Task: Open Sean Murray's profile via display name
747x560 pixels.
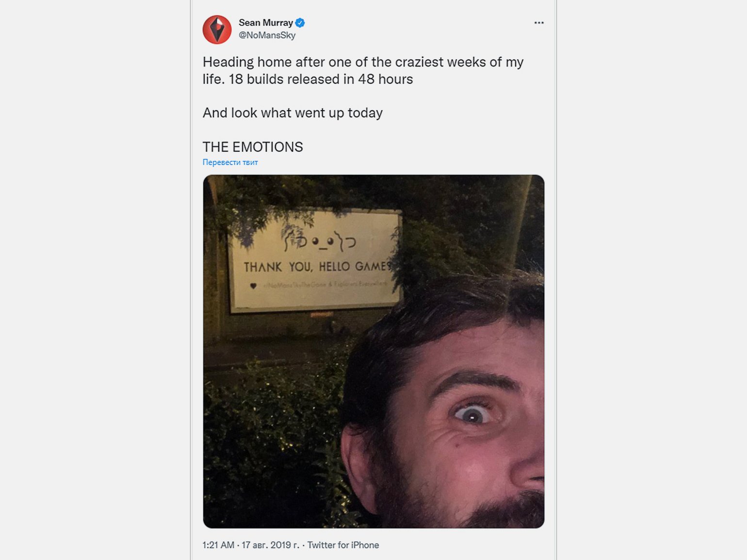Action: 266,23
